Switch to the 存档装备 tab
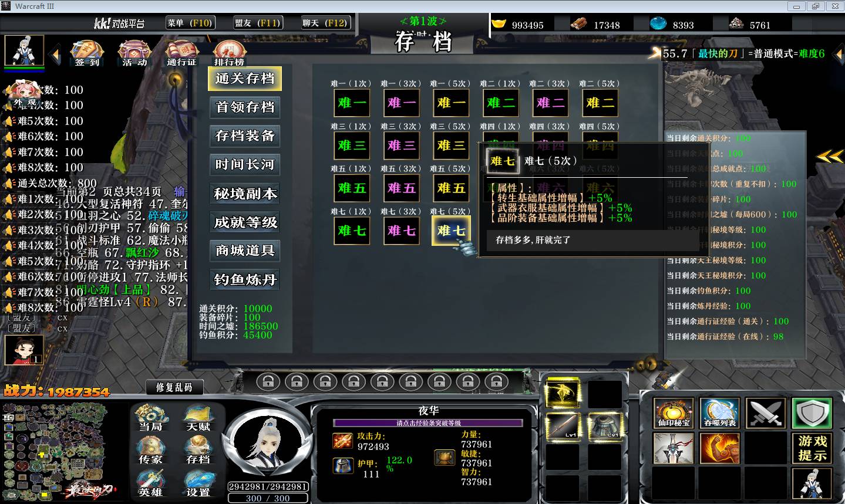Screen dimensions: 845x504 click(x=245, y=136)
